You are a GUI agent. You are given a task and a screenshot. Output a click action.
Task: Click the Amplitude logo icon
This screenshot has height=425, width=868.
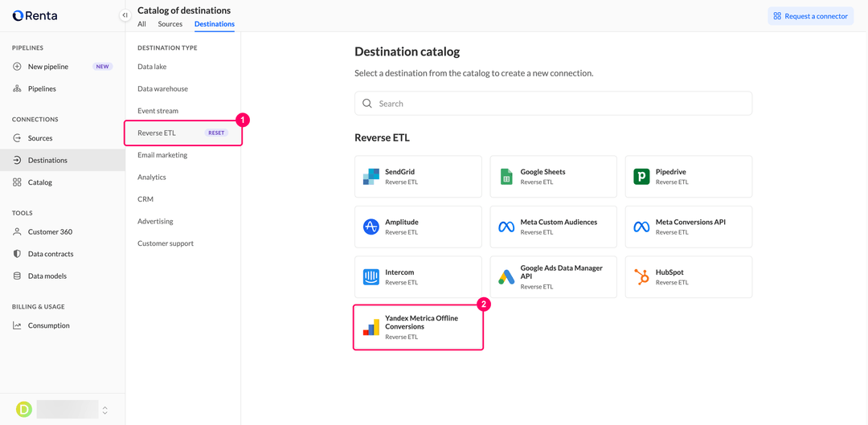371,227
